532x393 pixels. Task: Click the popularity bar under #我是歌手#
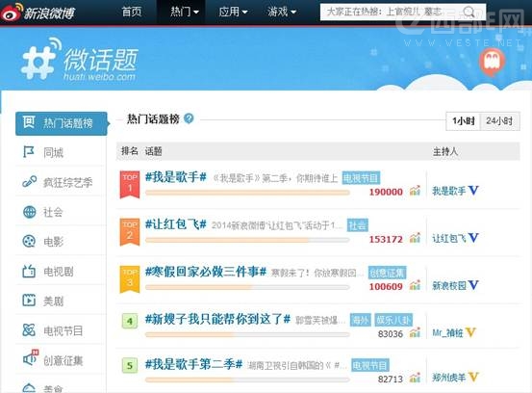tap(247, 193)
